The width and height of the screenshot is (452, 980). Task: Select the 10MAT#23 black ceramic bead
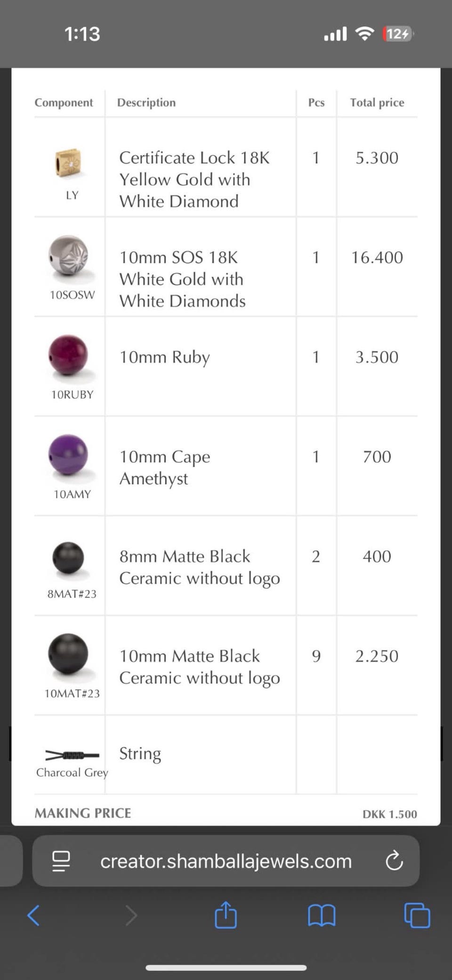[69, 656]
